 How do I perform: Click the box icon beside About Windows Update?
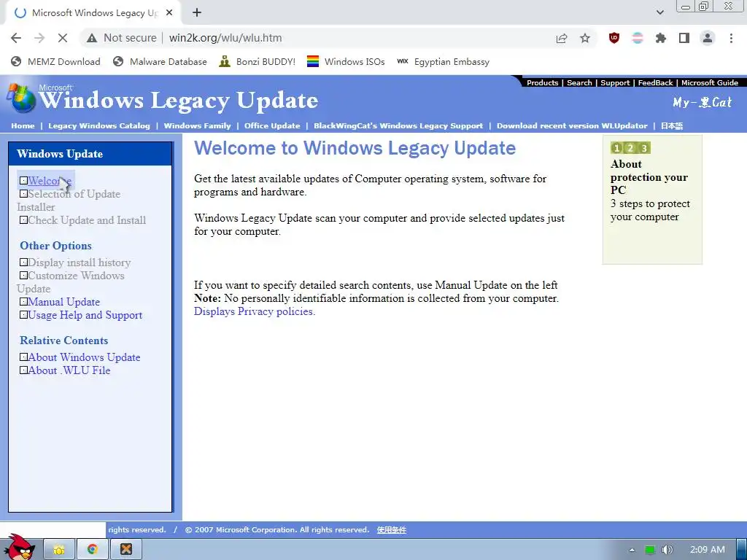tap(23, 357)
